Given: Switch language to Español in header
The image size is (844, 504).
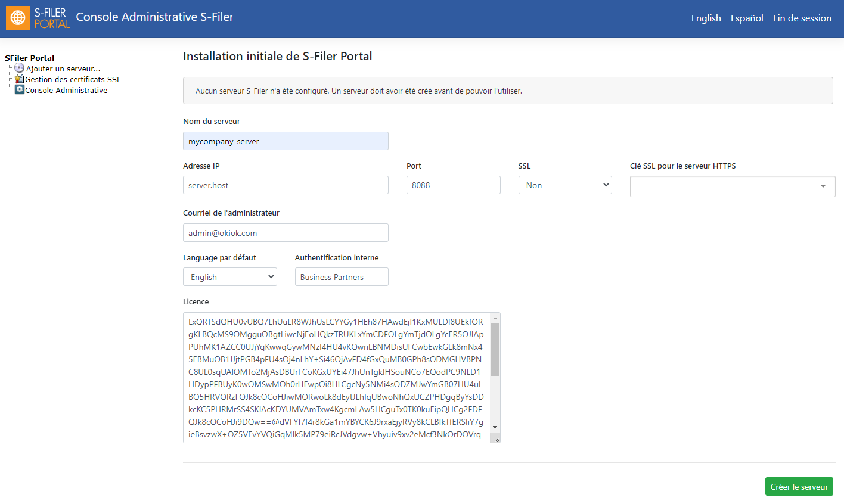Looking at the screenshot, I should click(747, 18).
